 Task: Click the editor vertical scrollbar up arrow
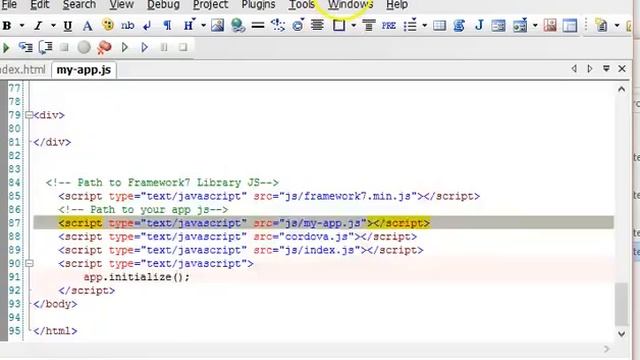pos(621,89)
